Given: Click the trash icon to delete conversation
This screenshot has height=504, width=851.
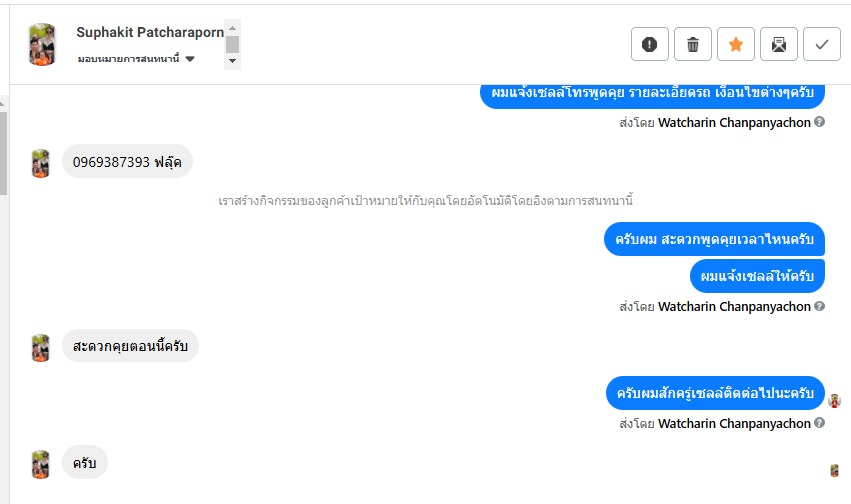Looking at the screenshot, I should (693, 44).
